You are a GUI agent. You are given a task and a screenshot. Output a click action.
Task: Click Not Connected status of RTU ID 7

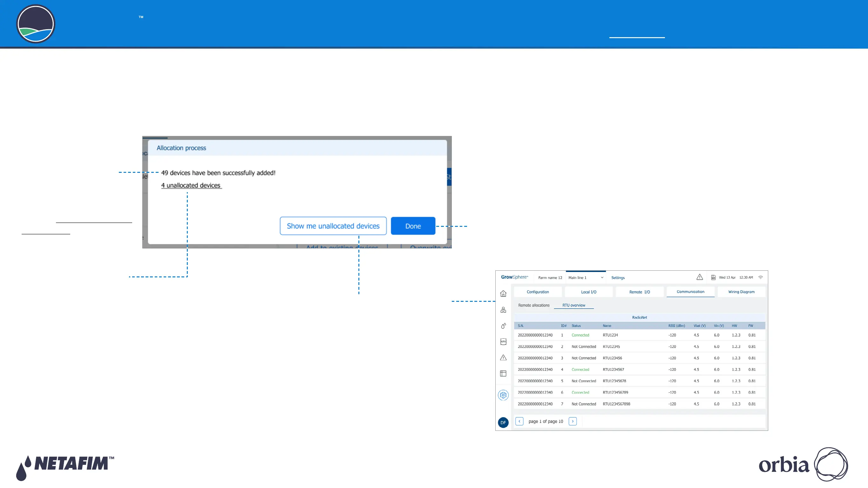(584, 404)
